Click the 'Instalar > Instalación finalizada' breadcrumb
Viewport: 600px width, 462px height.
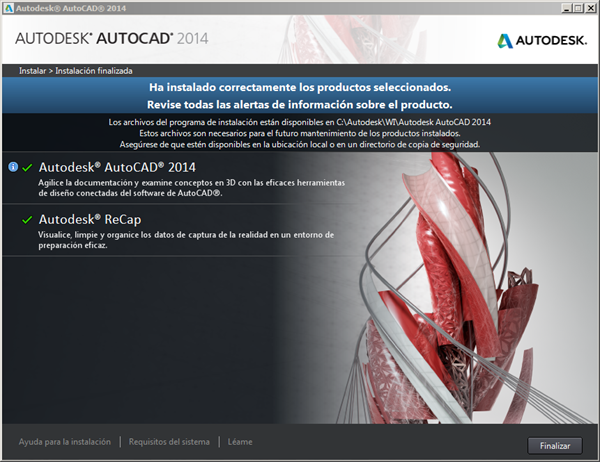pyautogui.click(x=76, y=71)
